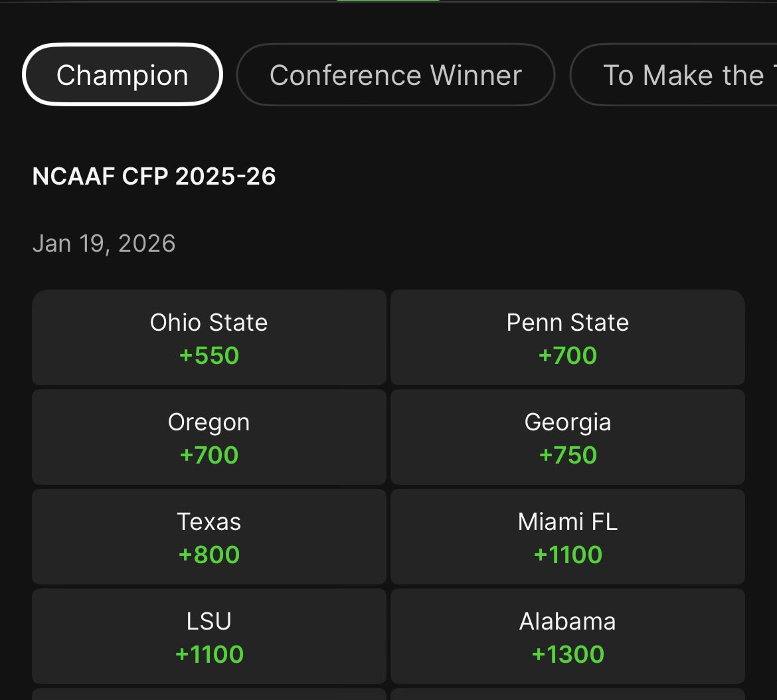Image resolution: width=777 pixels, height=700 pixels.
Task: Switch to Conference Winner tab
Action: pyautogui.click(x=395, y=75)
